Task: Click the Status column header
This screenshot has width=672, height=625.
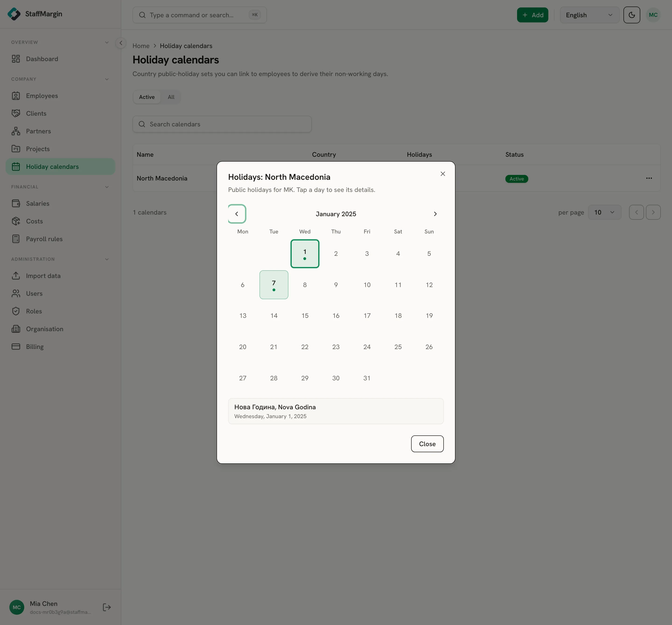Action: point(514,155)
